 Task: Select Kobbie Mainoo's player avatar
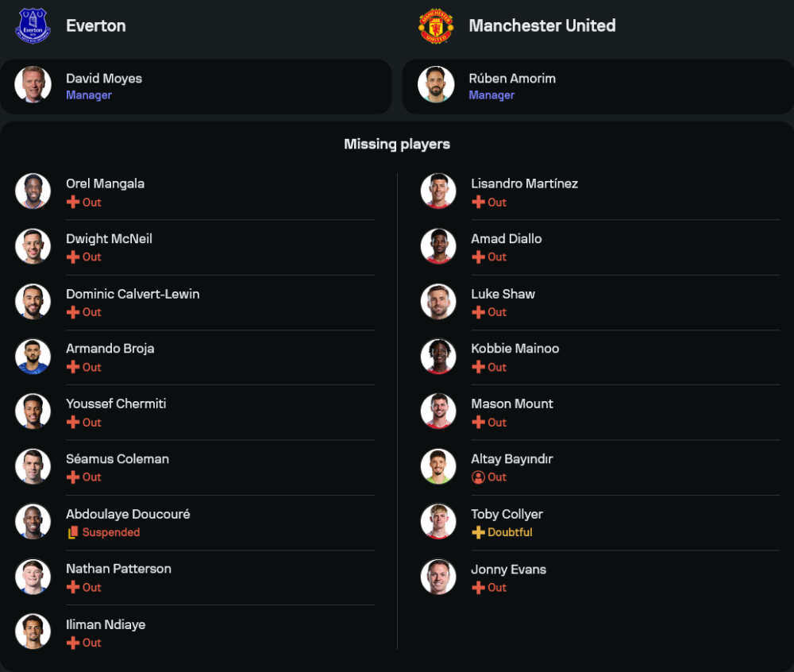click(438, 357)
